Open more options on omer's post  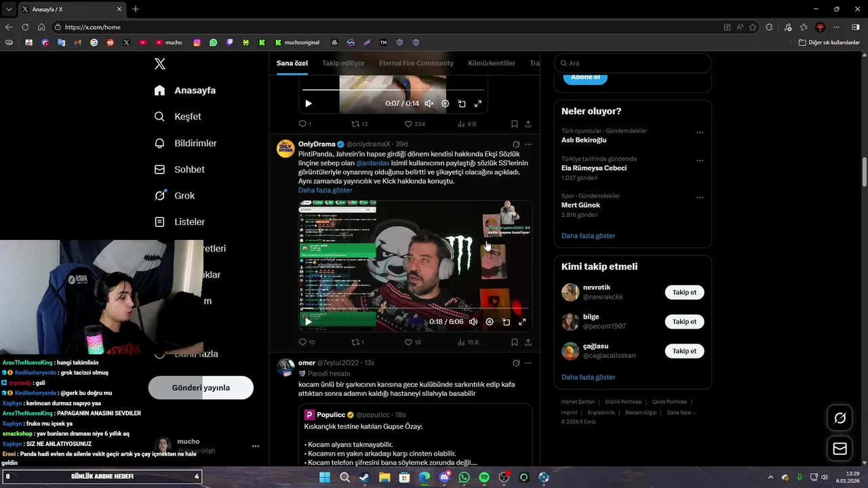click(528, 363)
